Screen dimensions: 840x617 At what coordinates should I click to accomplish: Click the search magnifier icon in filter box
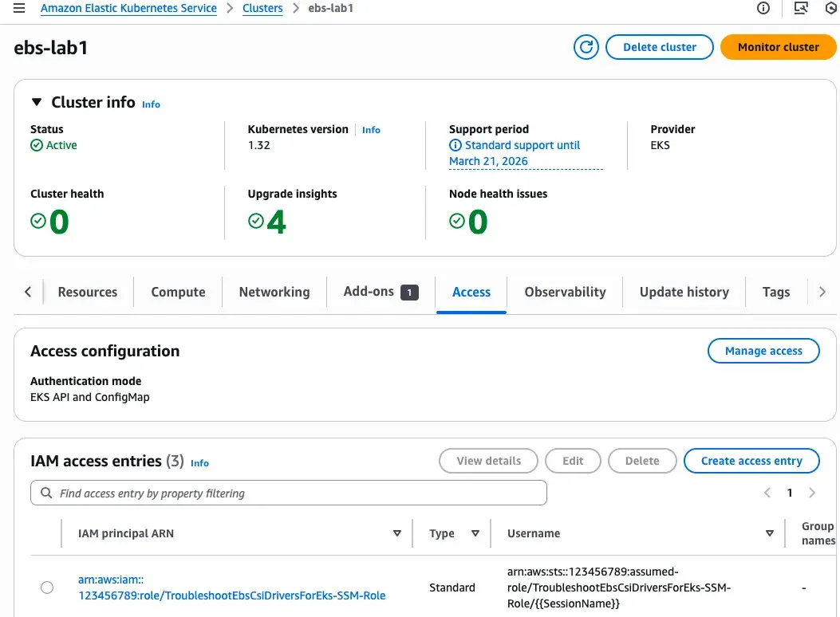46,493
